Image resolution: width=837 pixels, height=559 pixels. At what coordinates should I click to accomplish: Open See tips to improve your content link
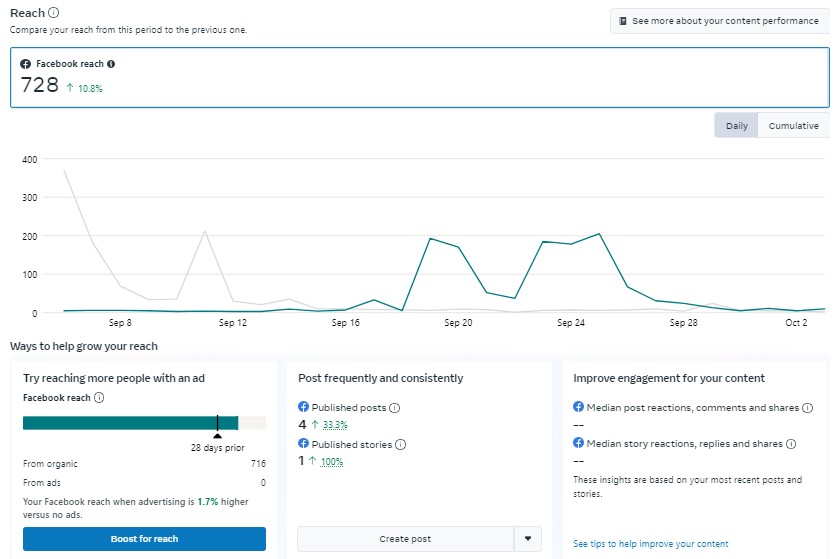(x=651, y=544)
